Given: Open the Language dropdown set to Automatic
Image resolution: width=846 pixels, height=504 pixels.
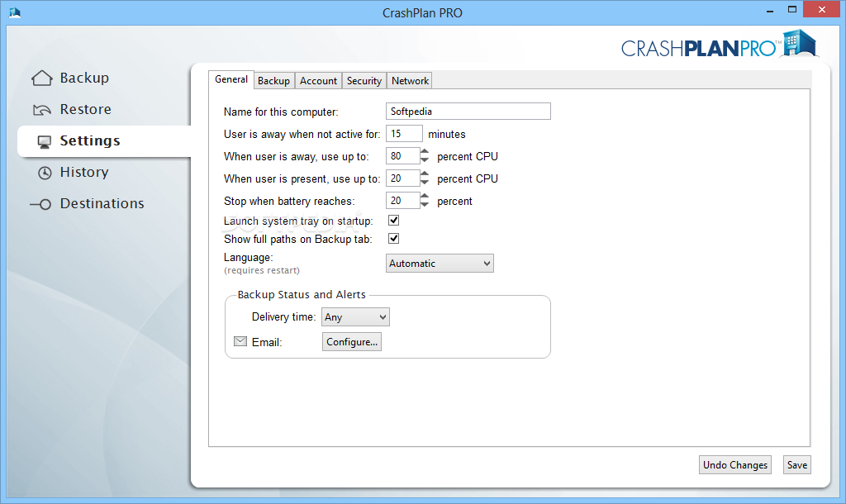Looking at the screenshot, I should coord(440,264).
